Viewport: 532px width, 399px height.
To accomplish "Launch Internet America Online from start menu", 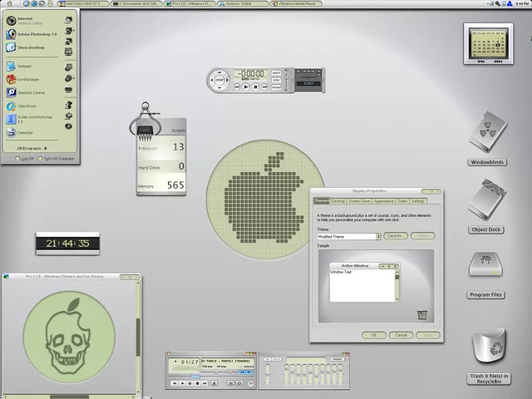I will pos(24,21).
